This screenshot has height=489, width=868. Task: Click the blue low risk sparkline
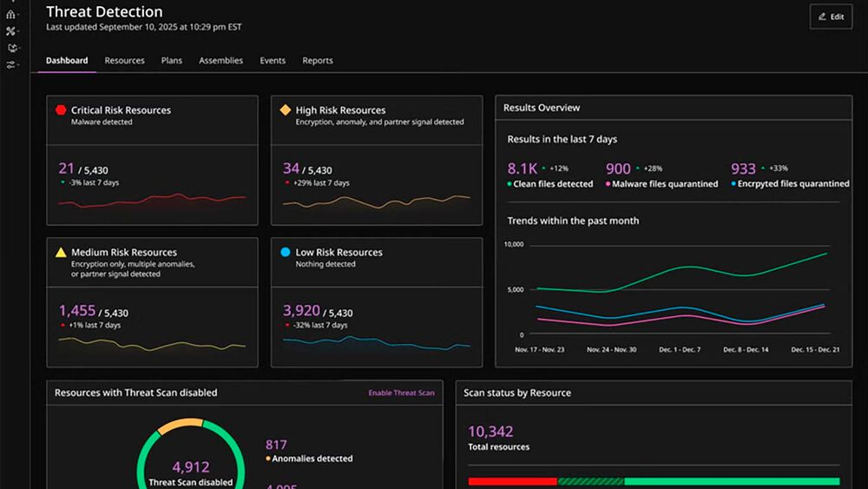377,343
